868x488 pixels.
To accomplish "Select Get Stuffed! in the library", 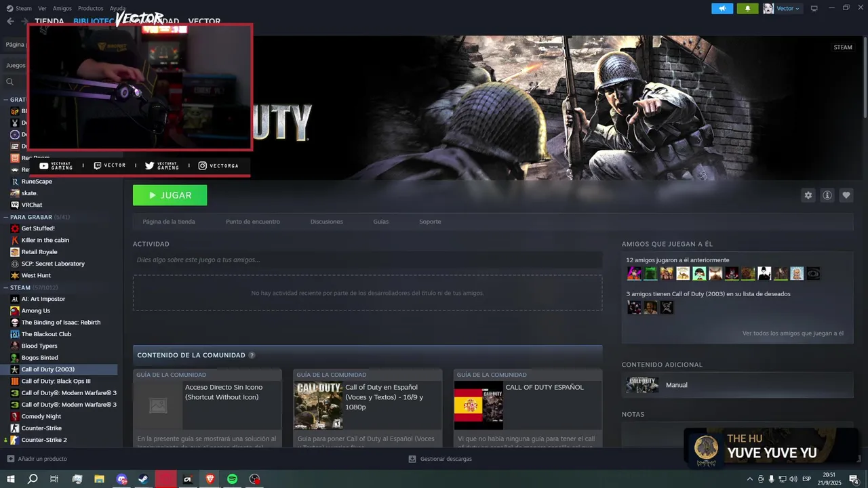I will (38, 228).
